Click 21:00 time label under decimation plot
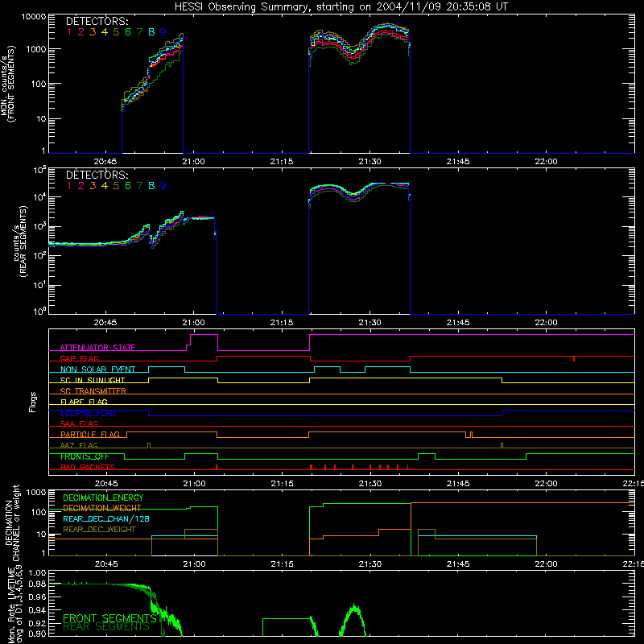 [x=194, y=564]
